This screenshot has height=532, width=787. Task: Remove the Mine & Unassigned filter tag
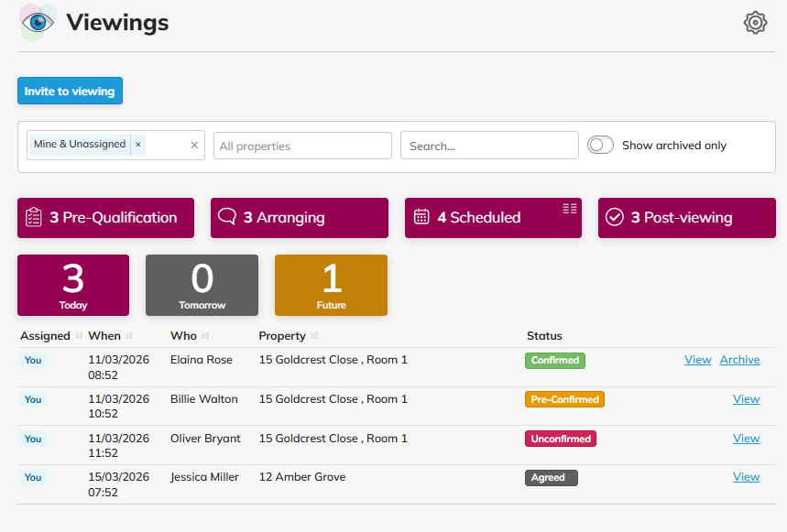click(137, 145)
